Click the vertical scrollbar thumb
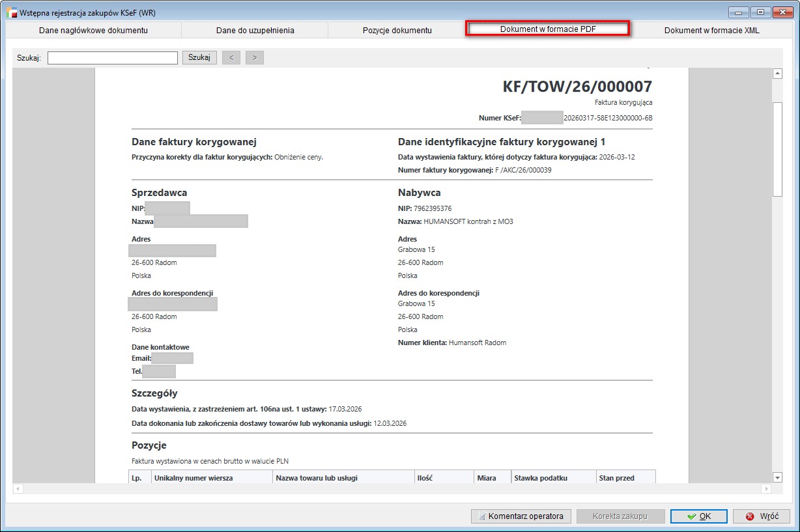The width and height of the screenshot is (800, 532). coord(777,148)
